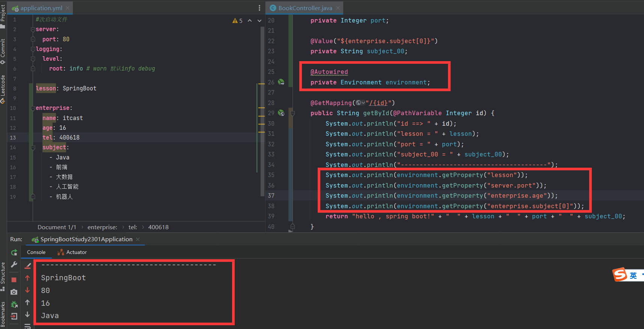Viewport: 644px width, 329px height.
Task: Attach debugger with green bug icon
Action: click(x=14, y=304)
